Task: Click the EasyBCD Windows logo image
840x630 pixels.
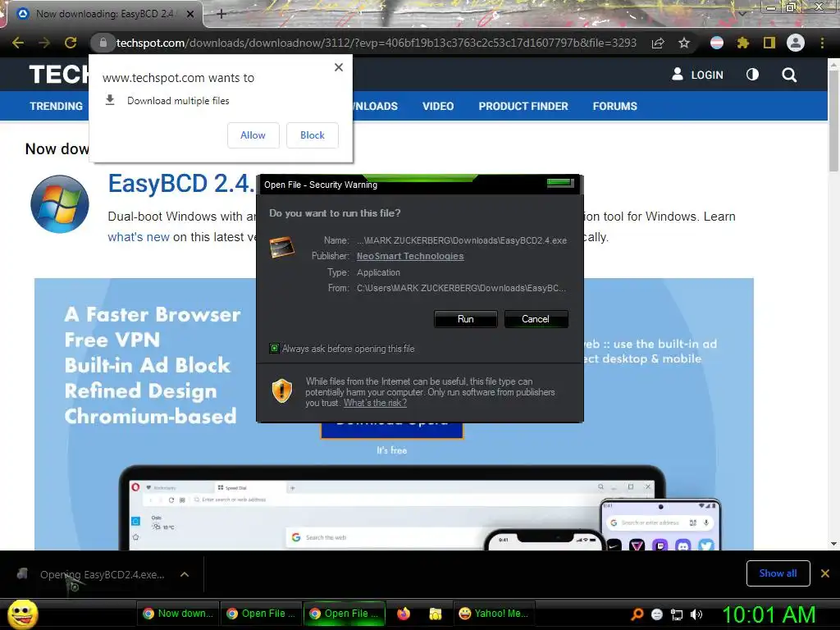Action: [59, 204]
